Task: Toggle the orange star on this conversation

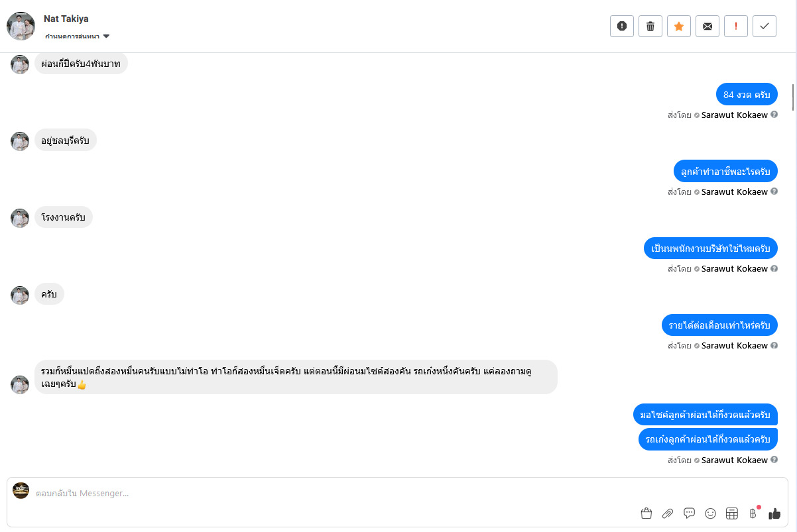Action: pos(679,26)
